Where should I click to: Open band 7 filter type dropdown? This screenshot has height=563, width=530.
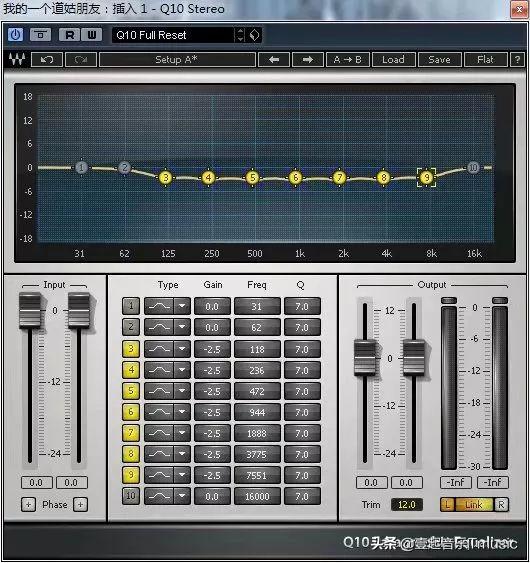point(182,433)
